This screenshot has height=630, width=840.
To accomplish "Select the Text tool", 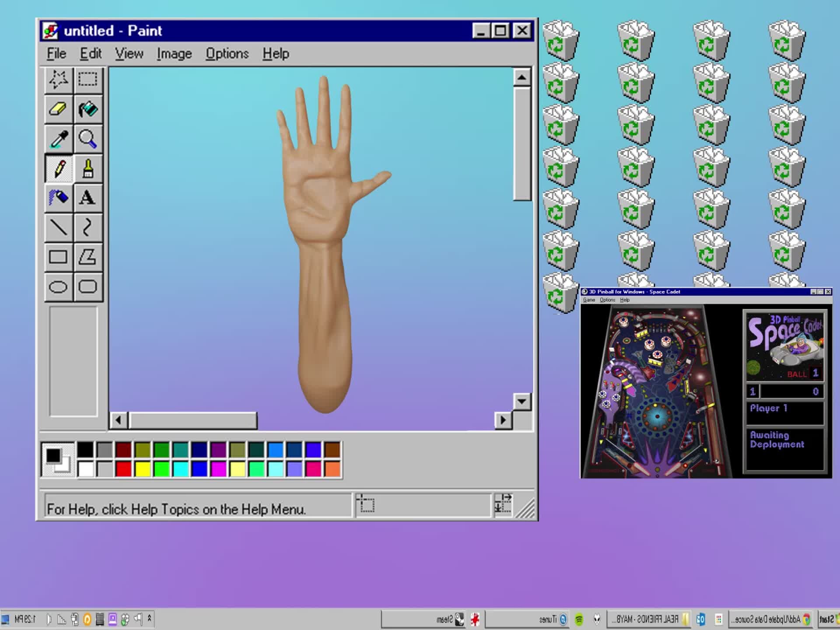I will (x=87, y=198).
